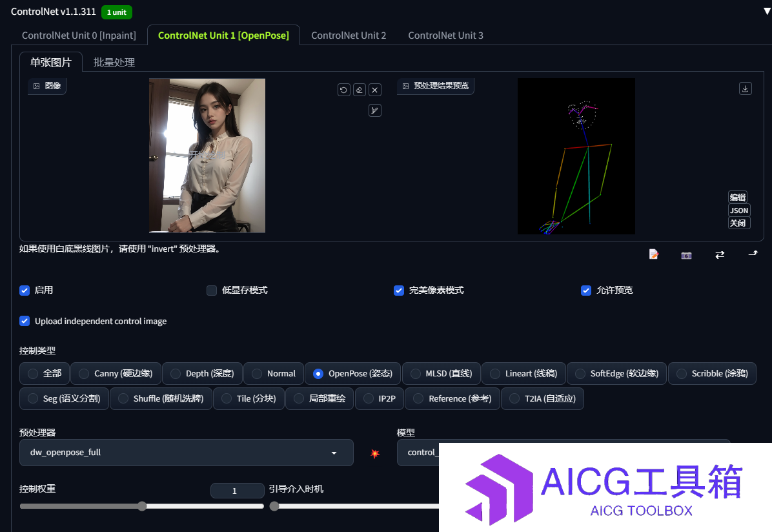Select the OpenPose (姿态) control type
This screenshot has width=772, height=532.
pyautogui.click(x=352, y=373)
